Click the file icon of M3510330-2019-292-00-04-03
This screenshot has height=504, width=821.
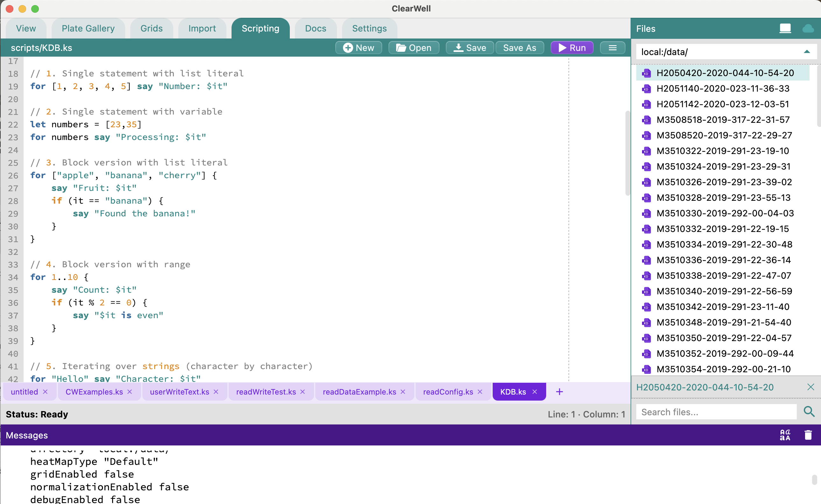pyautogui.click(x=646, y=213)
